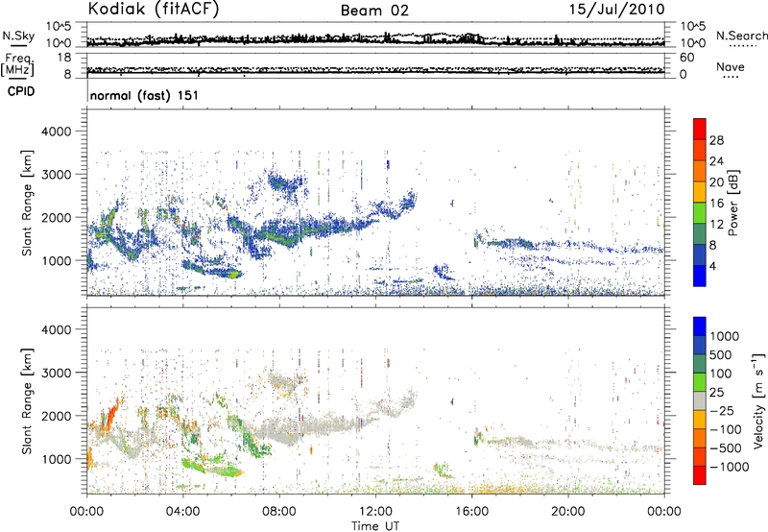Select the "N.Sky" legend label
The height and width of the screenshot is (532, 768).
18,36
